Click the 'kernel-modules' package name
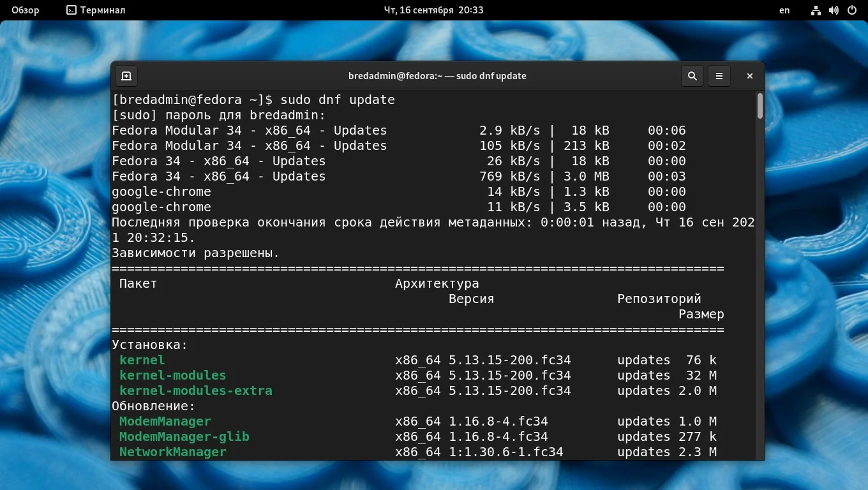This screenshot has width=868, height=490. click(x=173, y=375)
